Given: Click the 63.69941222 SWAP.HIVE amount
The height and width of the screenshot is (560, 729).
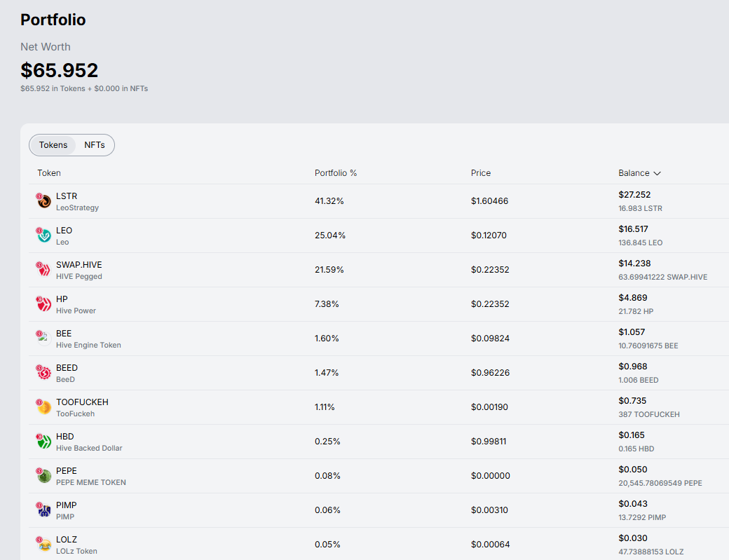Looking at the screenshot, I should [663, 277].
